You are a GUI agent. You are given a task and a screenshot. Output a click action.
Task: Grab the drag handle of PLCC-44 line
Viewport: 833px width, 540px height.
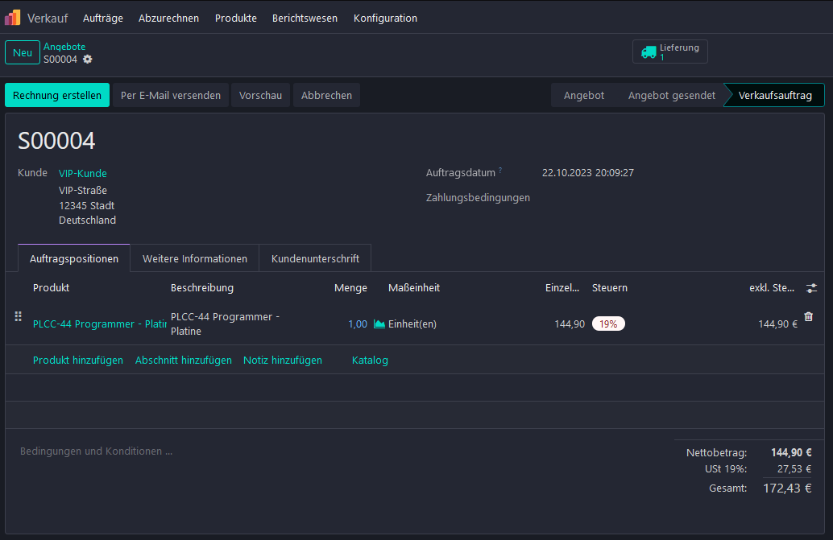(18, 316)
